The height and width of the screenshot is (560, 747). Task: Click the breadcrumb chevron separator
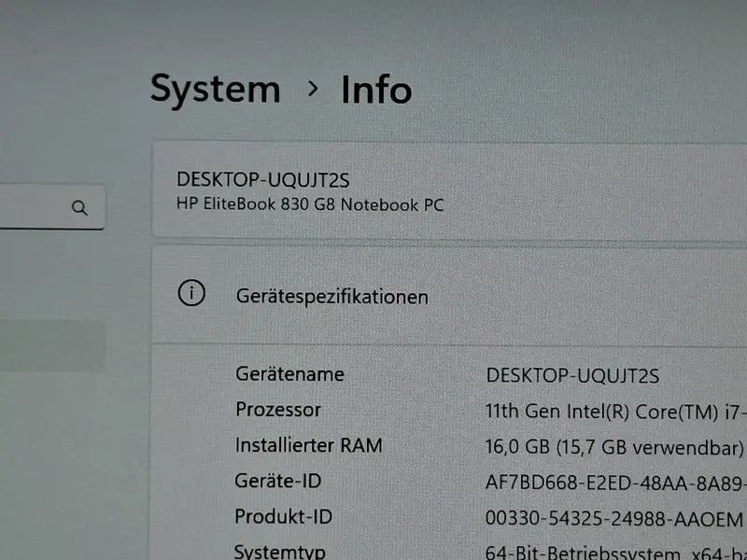click(x=313, y=89)
